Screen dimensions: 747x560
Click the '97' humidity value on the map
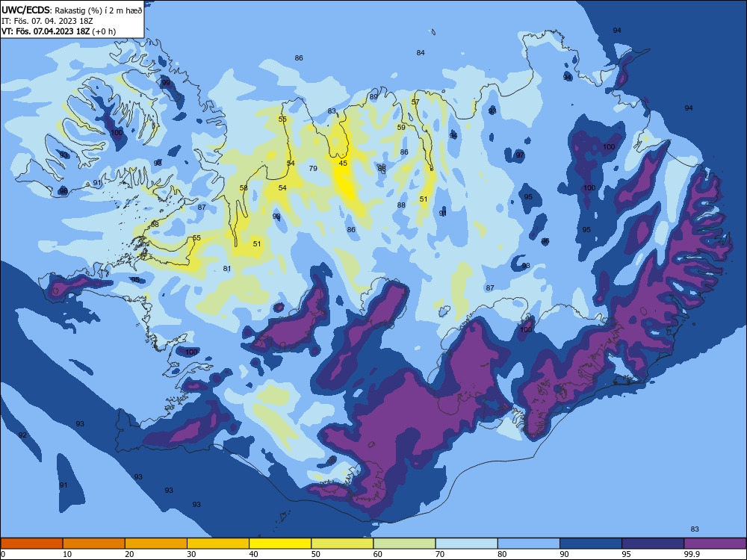520,155
